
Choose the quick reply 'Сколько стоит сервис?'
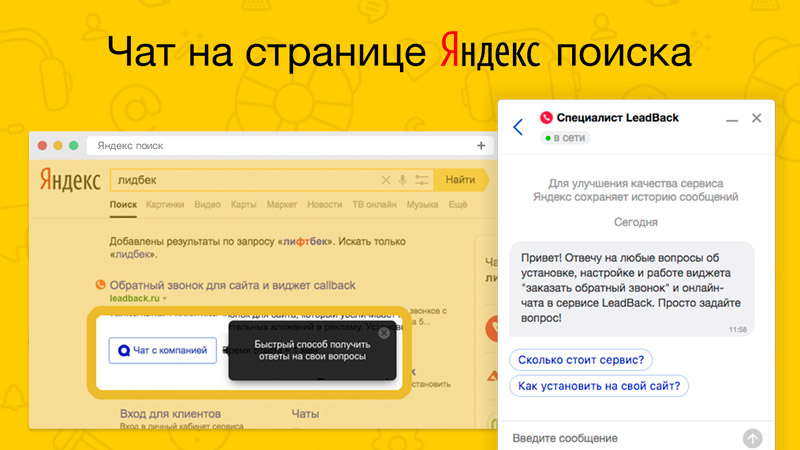point(581,360)
